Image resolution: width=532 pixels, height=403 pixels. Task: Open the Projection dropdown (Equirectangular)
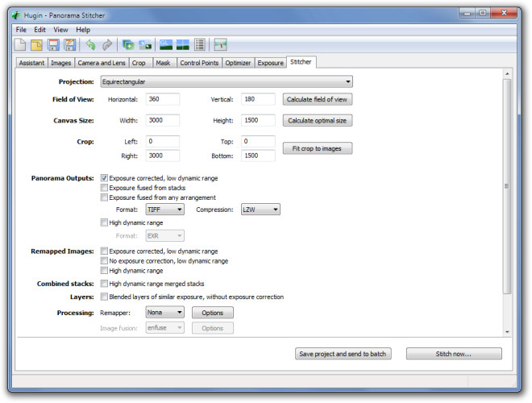pyautogui.click(x=227, y=81)
